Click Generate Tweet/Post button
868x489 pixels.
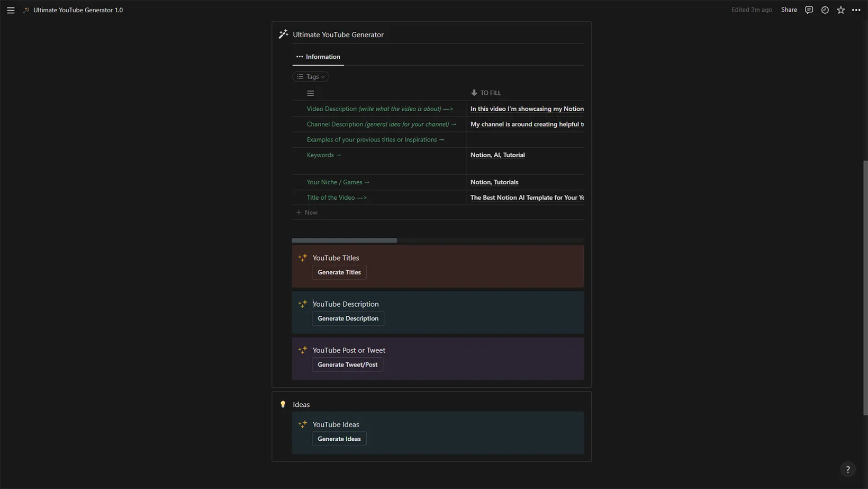click(x=347, y=364)
